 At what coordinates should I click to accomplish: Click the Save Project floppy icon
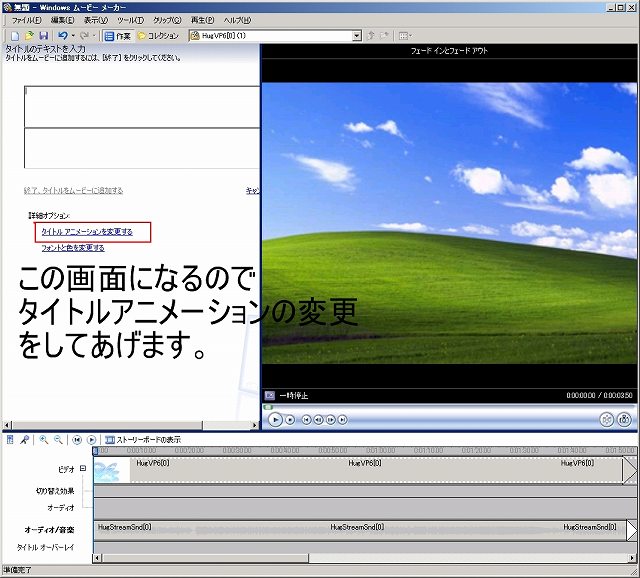(44, 36)
